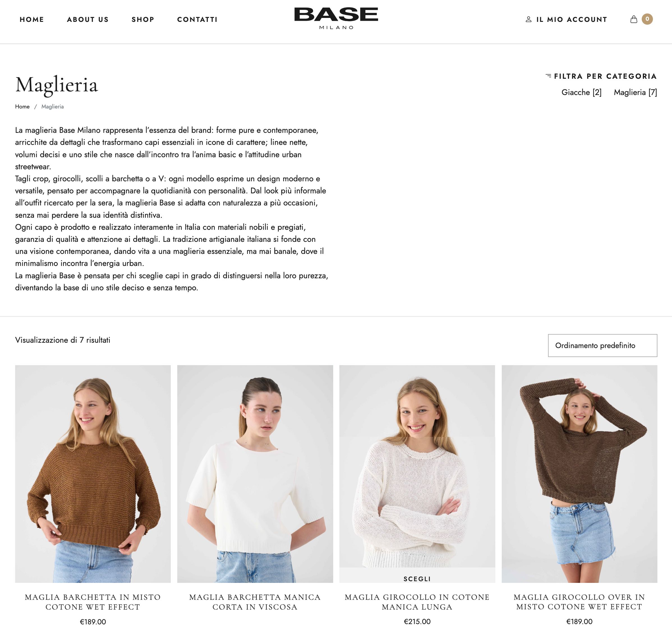The image size is (672, 635).
Task: Open IL MIO ACCOUNT link
Action: point(571,19)
